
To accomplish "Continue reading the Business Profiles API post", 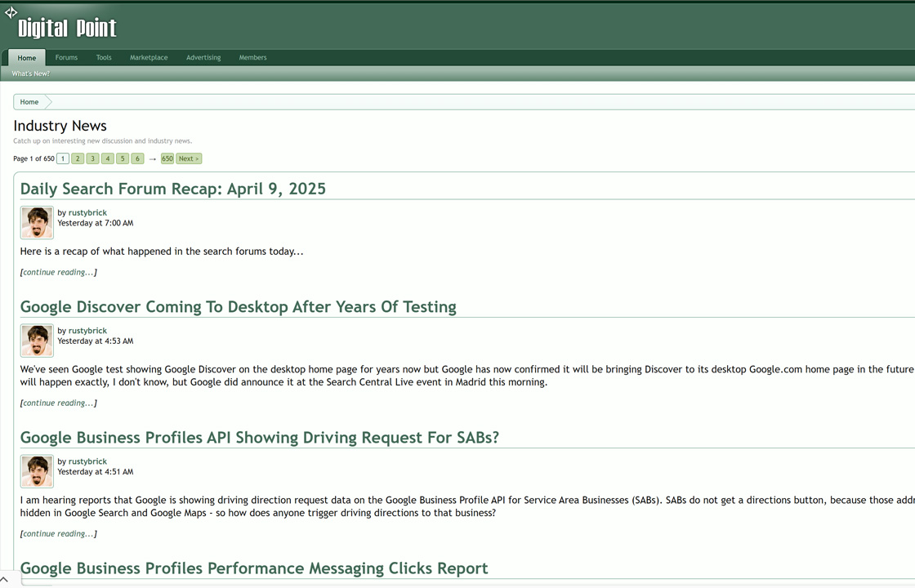I will pyautogui.click(x=58, y=534).
